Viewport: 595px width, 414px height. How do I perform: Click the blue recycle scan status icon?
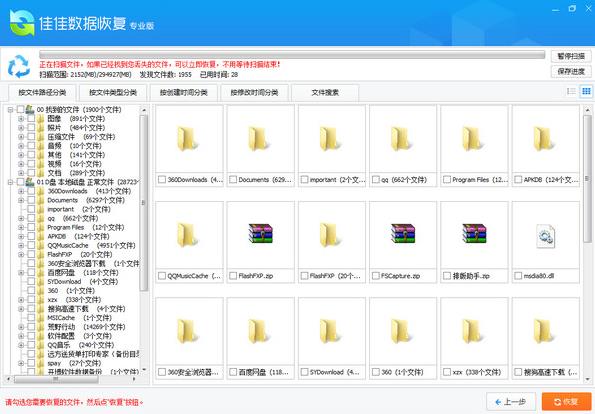[x=19, y=66]
